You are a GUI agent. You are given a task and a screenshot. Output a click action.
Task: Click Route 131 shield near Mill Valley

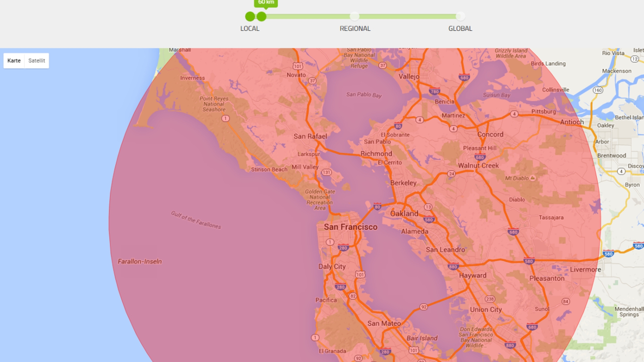pyautogui.click(x=326, y=172)
